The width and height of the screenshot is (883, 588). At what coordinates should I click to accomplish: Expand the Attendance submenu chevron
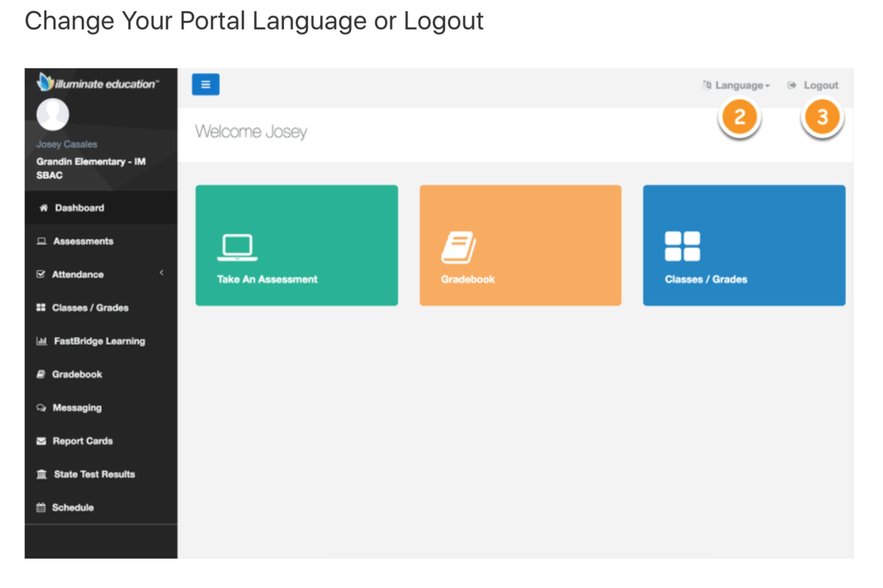[161, 273]
